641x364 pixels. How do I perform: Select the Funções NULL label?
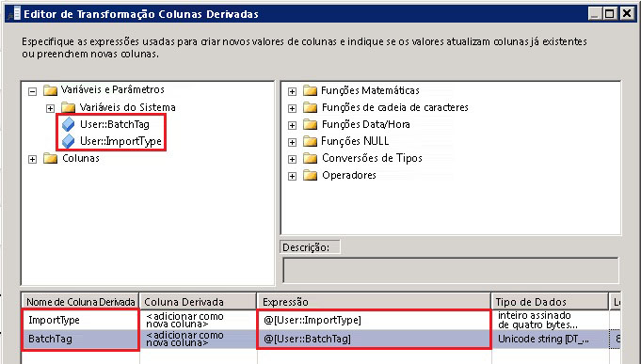click(355, 141)
